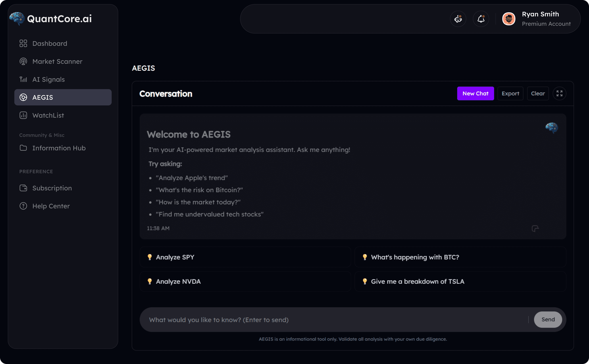
Task: Click Ryan Smith's profile avatar
Action: 509,19
